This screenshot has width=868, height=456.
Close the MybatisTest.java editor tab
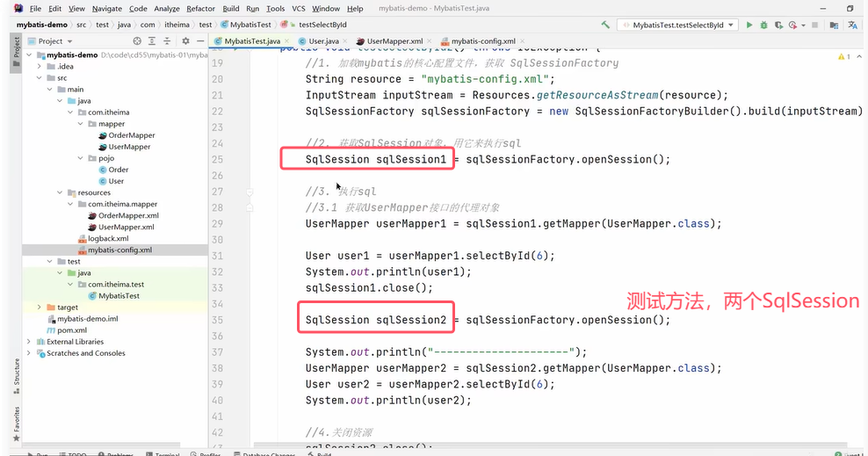tap(286, 41)
